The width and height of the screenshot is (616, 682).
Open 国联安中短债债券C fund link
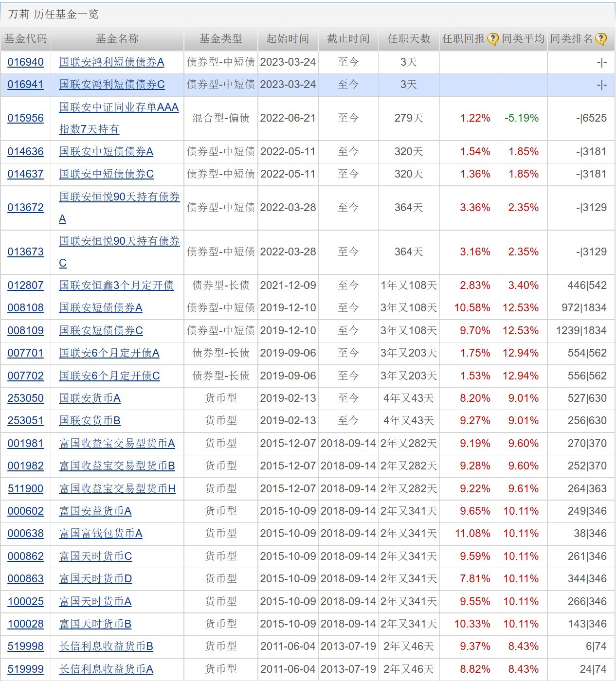click(x=106, y=174)
